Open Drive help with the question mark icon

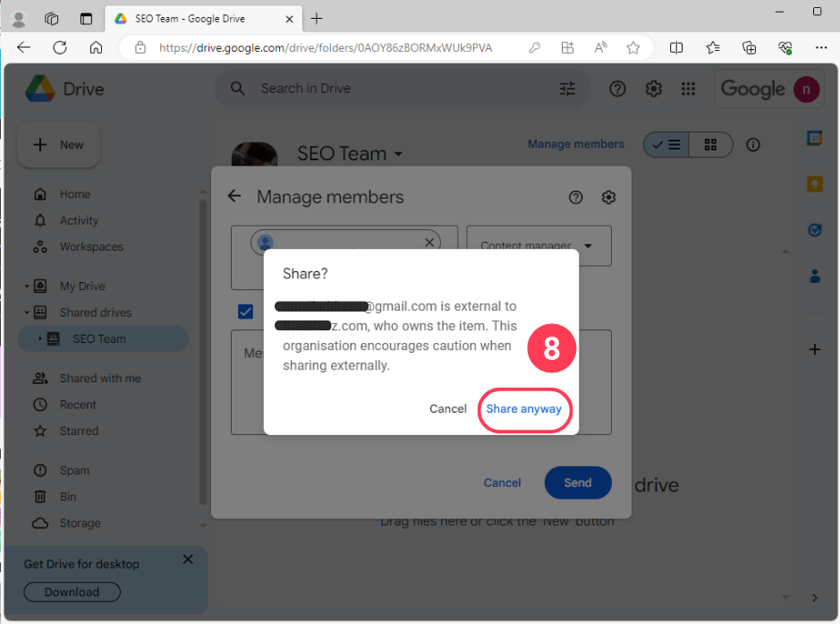(x=617, y=89)
